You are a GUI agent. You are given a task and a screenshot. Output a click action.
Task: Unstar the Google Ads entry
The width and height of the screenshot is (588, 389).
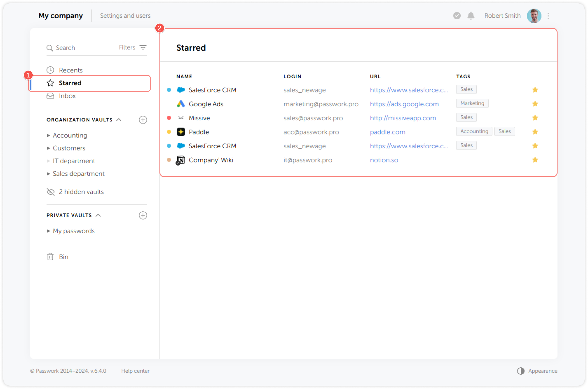point(535,104)
